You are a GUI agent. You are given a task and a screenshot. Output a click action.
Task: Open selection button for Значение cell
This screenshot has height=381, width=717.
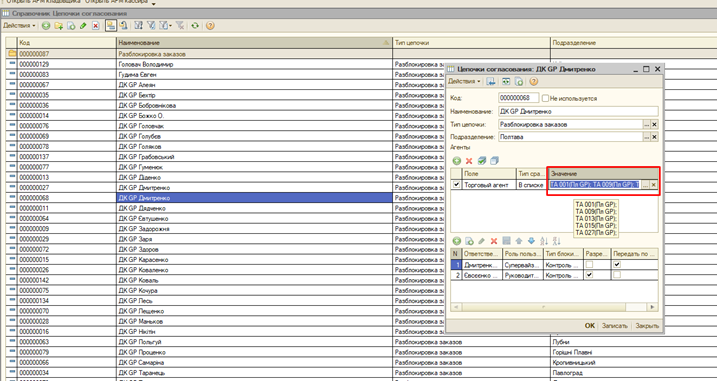pyautogui.click(x=645, y=185)
